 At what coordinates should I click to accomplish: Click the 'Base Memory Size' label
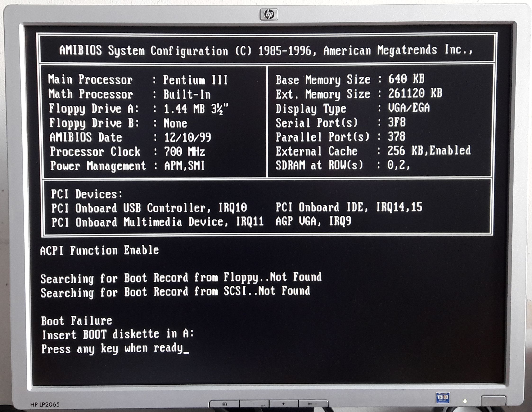[x=323, y=80]
